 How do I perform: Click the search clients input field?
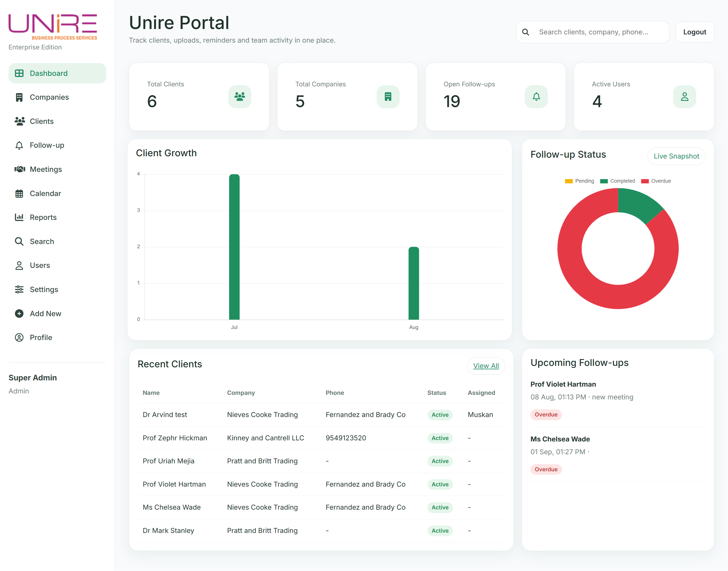coord(592,32)
